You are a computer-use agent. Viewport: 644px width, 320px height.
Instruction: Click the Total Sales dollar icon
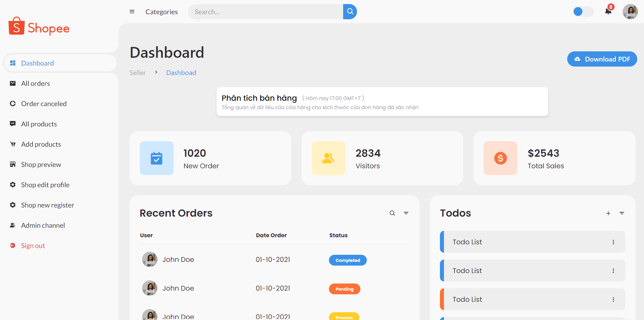(x=501, y=158)
